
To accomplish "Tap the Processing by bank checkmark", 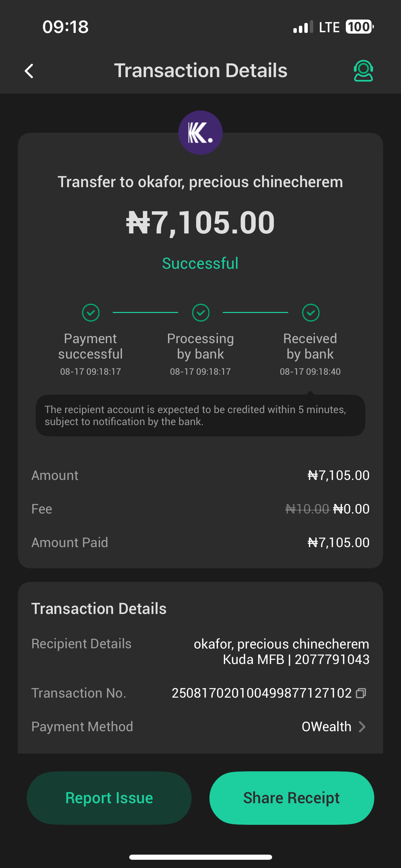I will [x=200, y=313].
